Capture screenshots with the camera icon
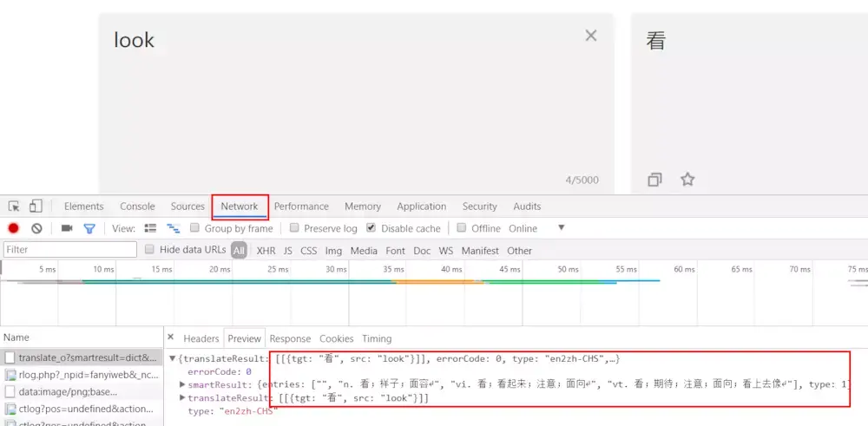This screenshot has height=426, width=868. coord(67,228)
